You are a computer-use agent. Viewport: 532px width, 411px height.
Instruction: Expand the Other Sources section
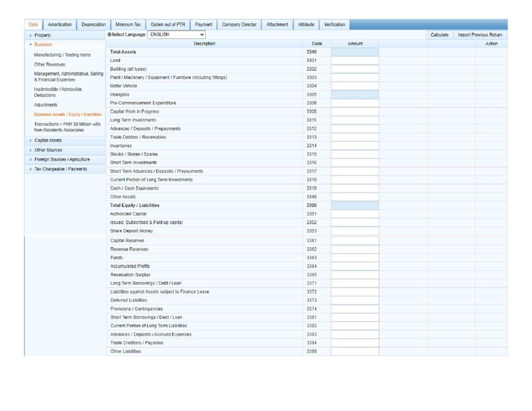click(48, 150)
